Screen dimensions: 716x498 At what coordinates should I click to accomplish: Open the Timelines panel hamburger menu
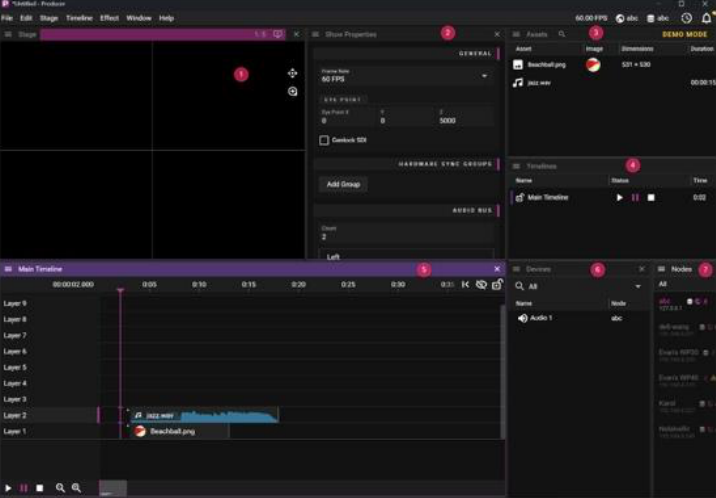[516, 166]
